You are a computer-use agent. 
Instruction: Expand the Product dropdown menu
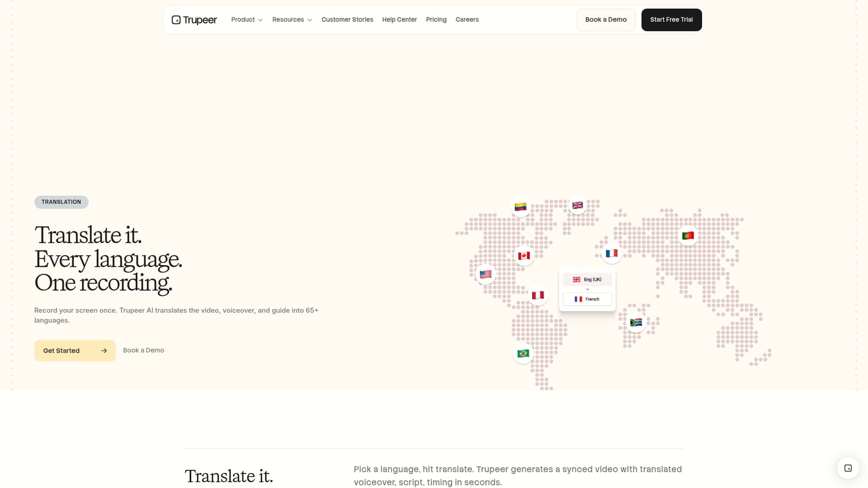click(247, 20)
